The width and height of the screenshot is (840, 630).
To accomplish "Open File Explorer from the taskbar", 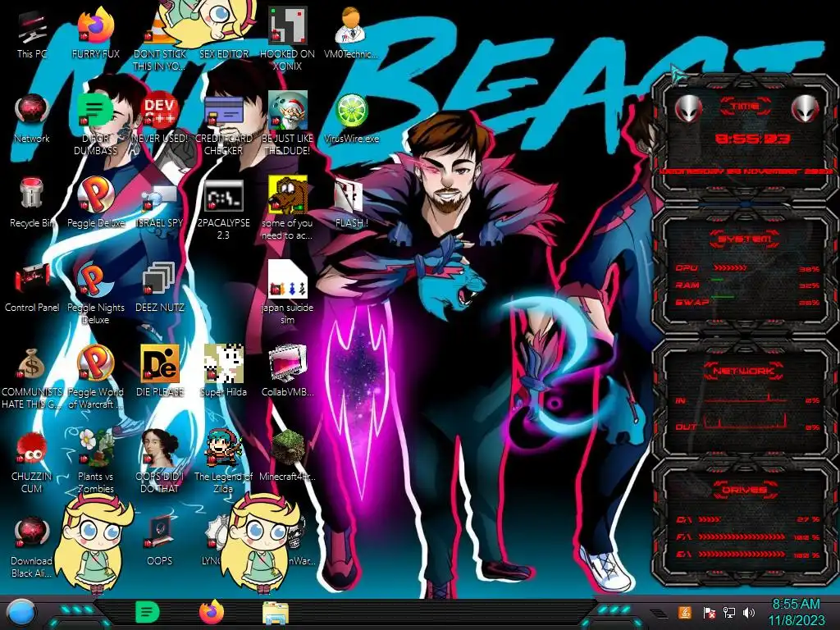I will tap(276, 614).
